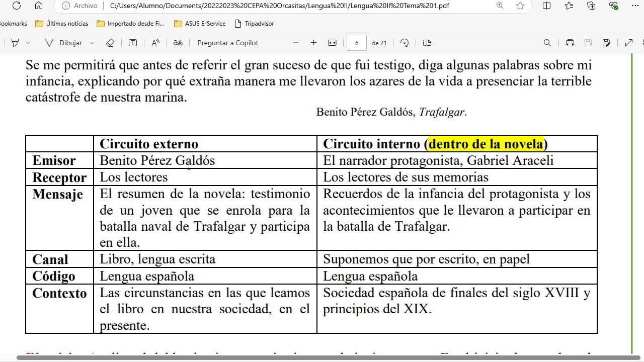Screen dimensions: 644x362
Task: Reload the page with the refresh icon
Action: pyautogui.click(x=16, y=6)
